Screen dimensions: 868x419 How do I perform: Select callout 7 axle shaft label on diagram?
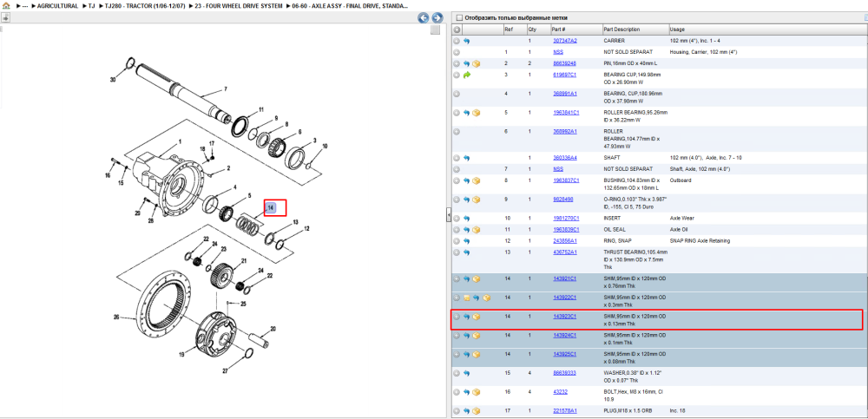[226, 89]
